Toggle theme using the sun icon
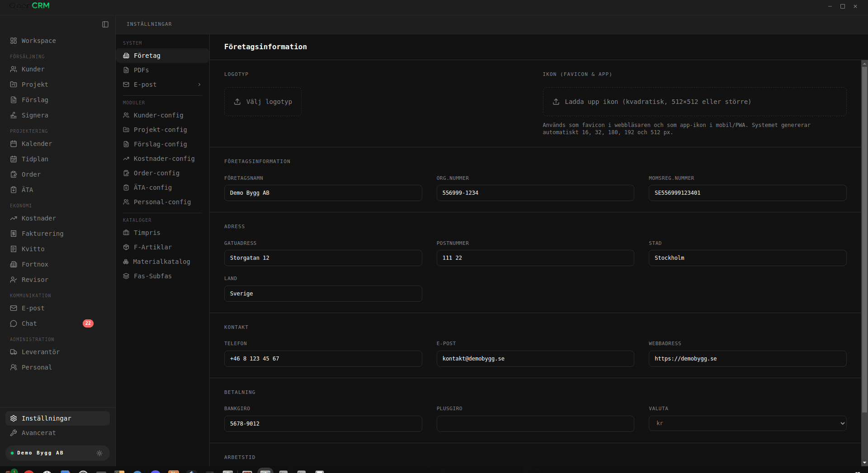The width and height of the screenshot is (868, 473). (99, 453)
